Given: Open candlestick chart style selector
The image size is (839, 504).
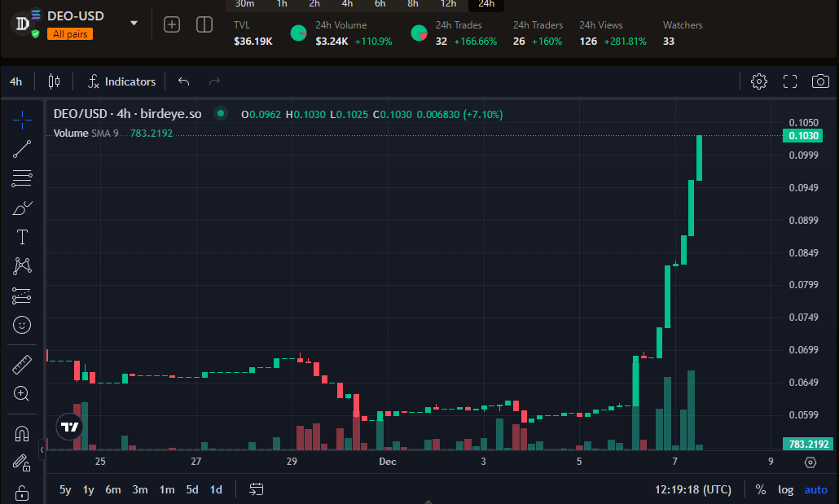Looking at the screenshot, I should pyautogui.click(x=54, y=81).
